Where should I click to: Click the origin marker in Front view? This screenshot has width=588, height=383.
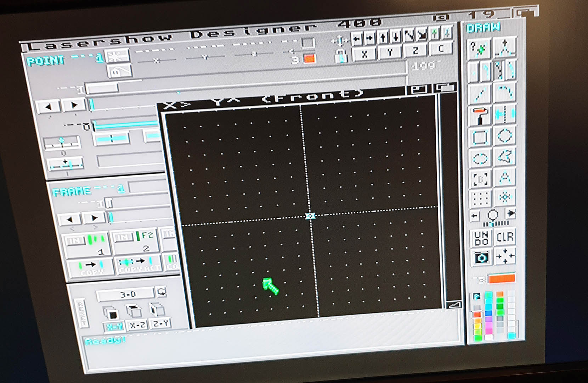[310, 216]
